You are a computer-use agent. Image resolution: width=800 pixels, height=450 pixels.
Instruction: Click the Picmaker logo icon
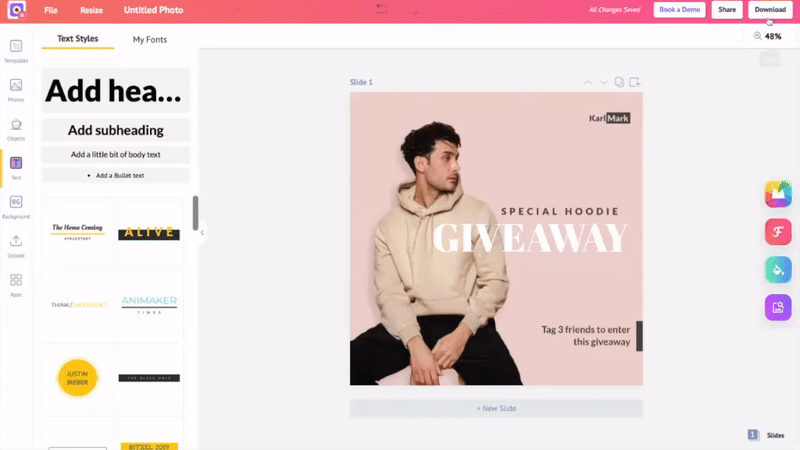[16, 10]
